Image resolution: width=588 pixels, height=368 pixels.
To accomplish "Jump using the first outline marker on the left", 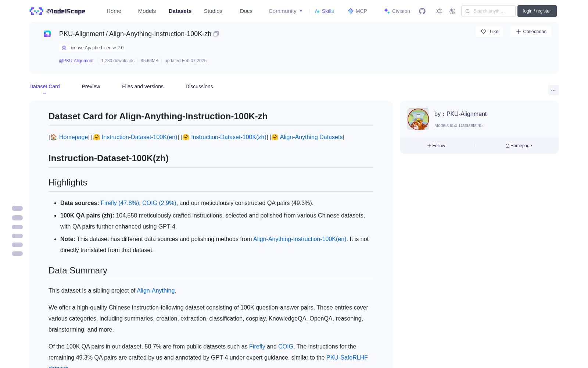I will tap(17, 208).
